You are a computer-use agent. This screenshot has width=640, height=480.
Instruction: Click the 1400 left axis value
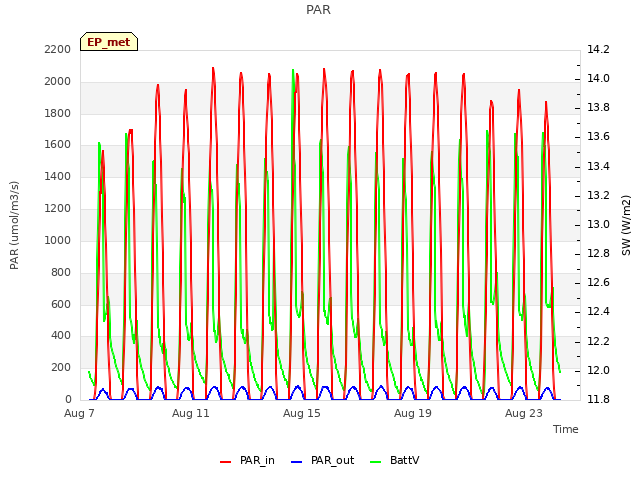58,176
